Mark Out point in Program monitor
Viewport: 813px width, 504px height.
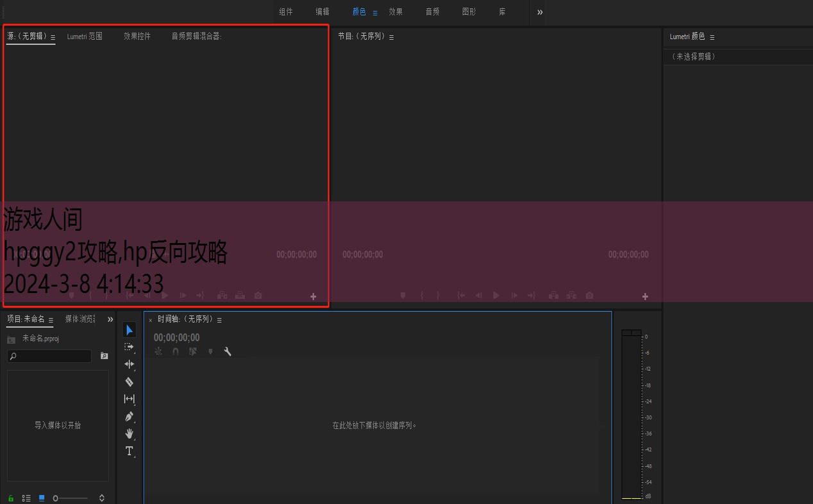tap(439, 296)
